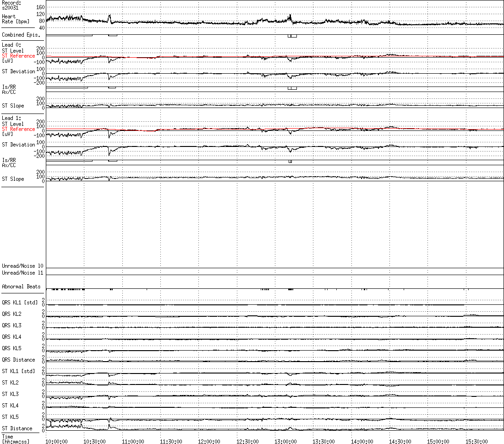Select the Heart Rate [bpm] label
Screen dimensions: 504x444
[x=11, y=19]
